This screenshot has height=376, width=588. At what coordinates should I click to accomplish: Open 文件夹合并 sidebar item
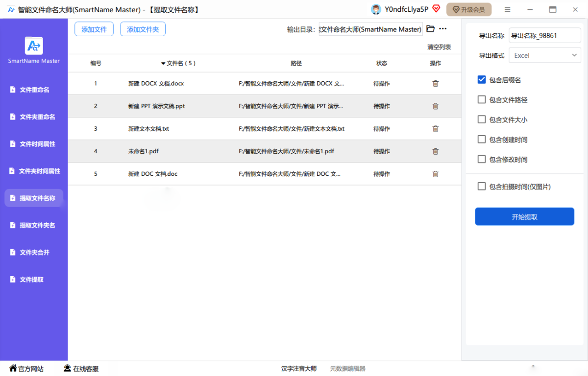[x=34, y=253]
